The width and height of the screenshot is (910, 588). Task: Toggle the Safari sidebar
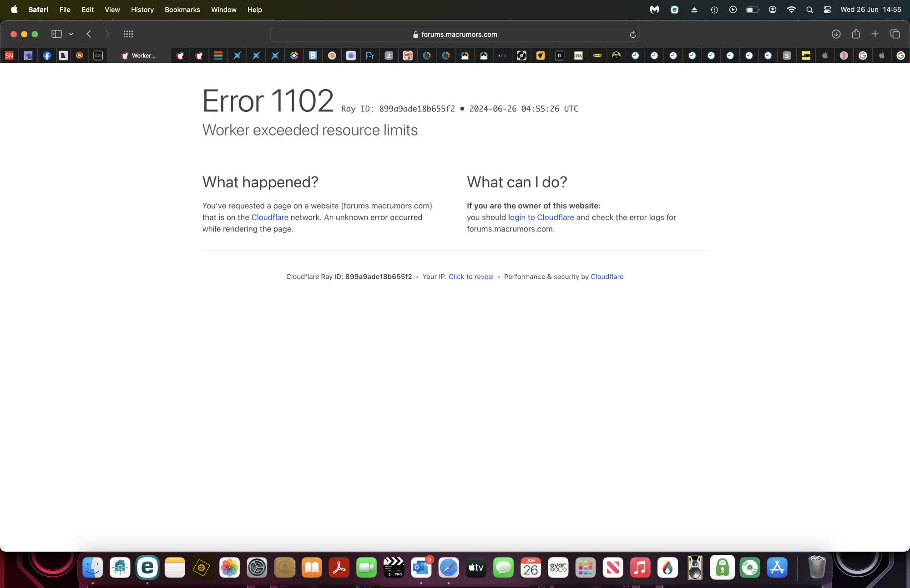56,34
